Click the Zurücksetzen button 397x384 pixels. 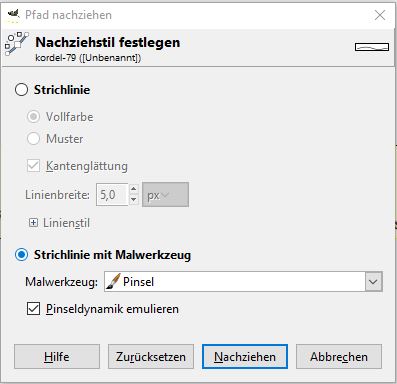point(151,357)
